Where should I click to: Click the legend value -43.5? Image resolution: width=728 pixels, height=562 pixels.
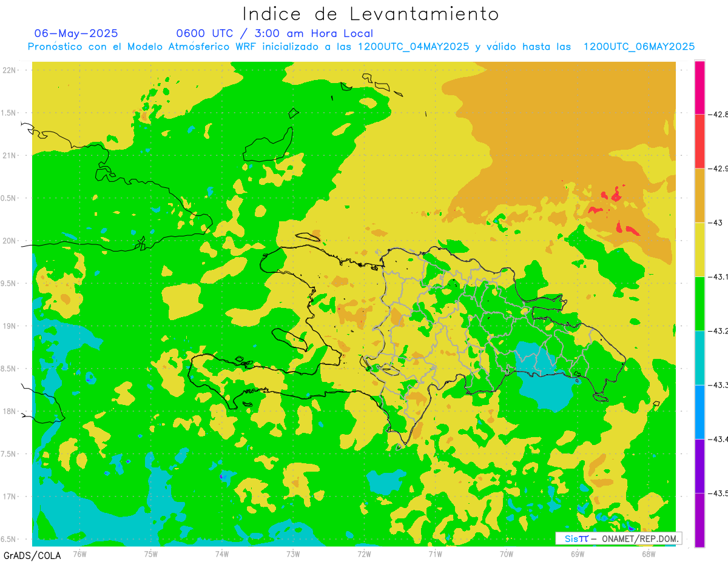click(718, 493)
